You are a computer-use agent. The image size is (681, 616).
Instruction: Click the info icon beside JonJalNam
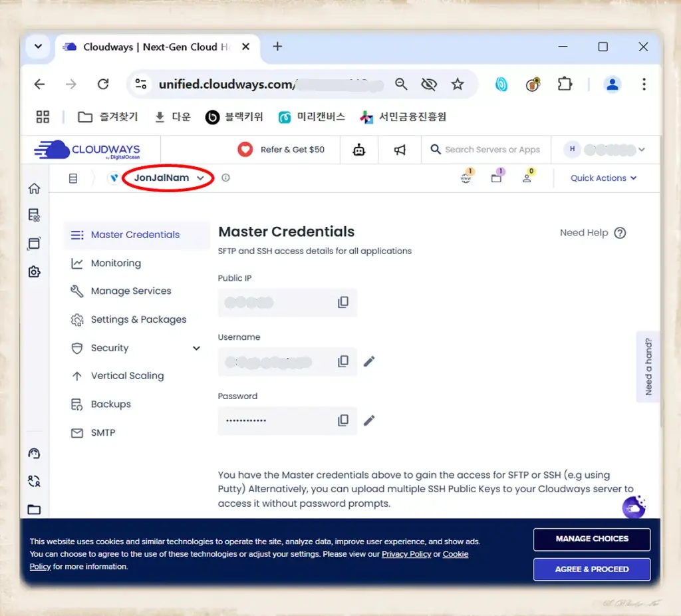pos(225,178)
